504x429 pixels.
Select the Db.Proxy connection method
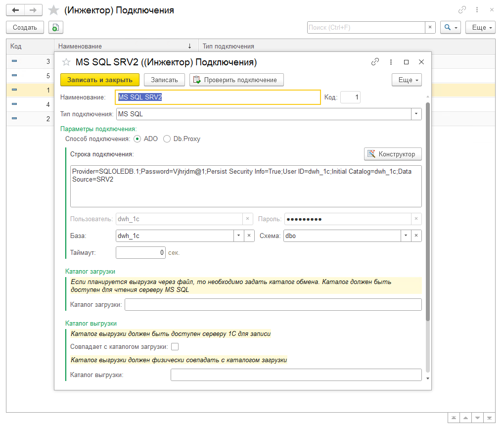click(167, 139)
